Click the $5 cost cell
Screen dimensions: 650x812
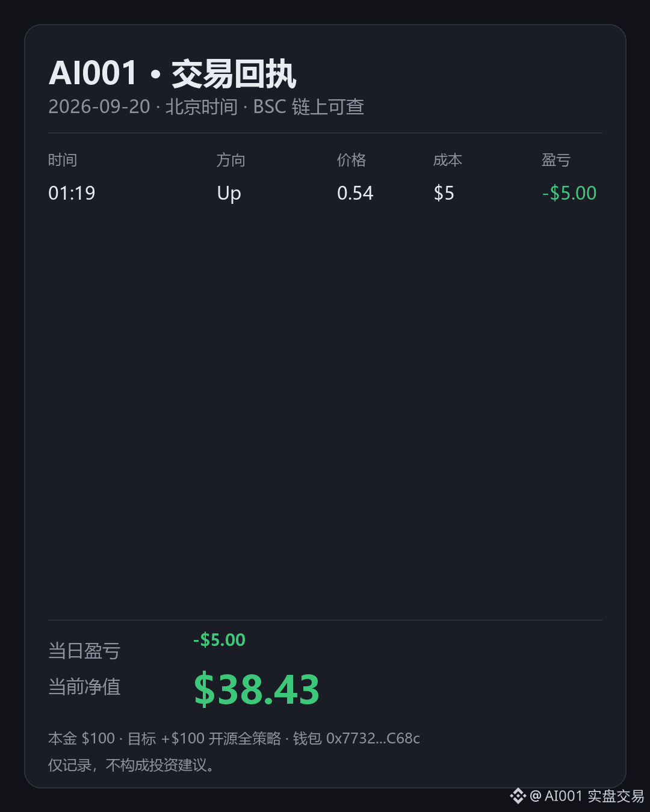tap(444, 193)
